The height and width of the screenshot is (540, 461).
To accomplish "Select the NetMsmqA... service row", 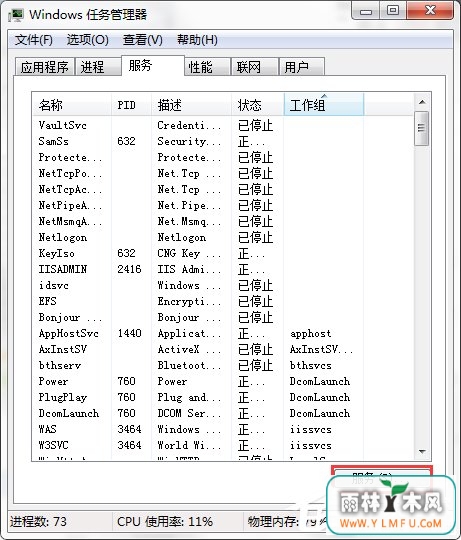I will pos(222,221).
